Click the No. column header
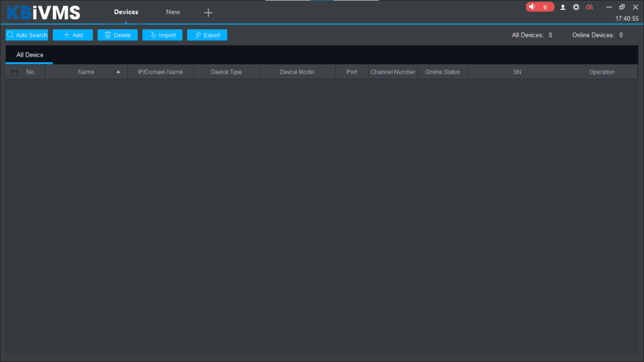 (31, 72)
